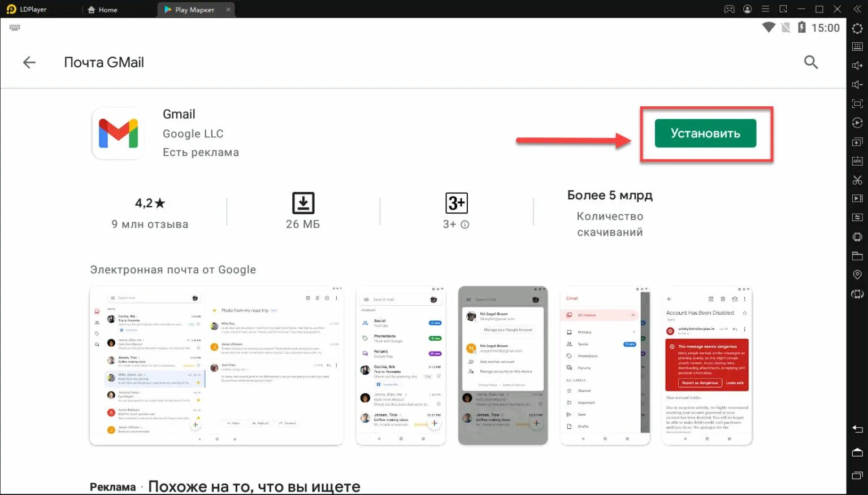Open Account Has Been Disabled screenshot
This screenshot has width=868, height=495.
(x=707, y=366)
